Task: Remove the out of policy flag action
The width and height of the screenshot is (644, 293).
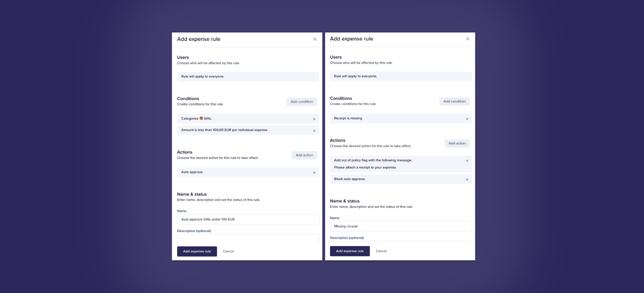Action: (x=467, y=161)
